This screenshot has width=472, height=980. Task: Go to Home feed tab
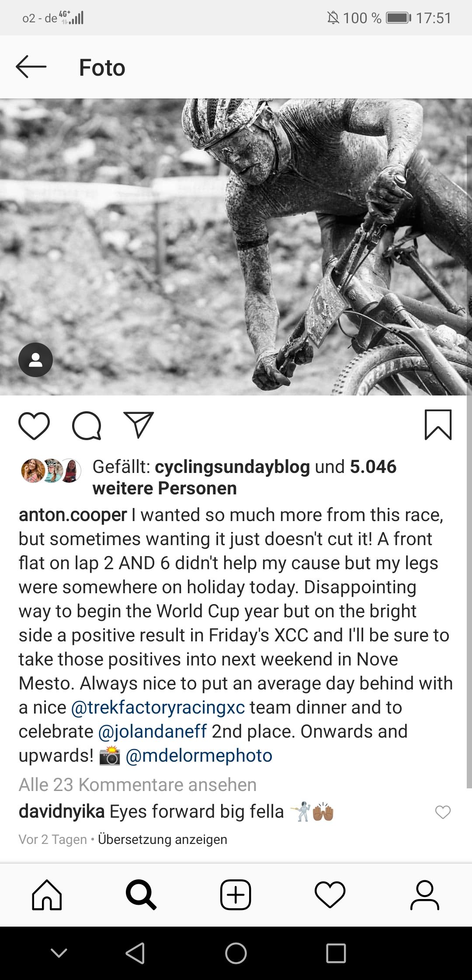[x=47, y=895]
